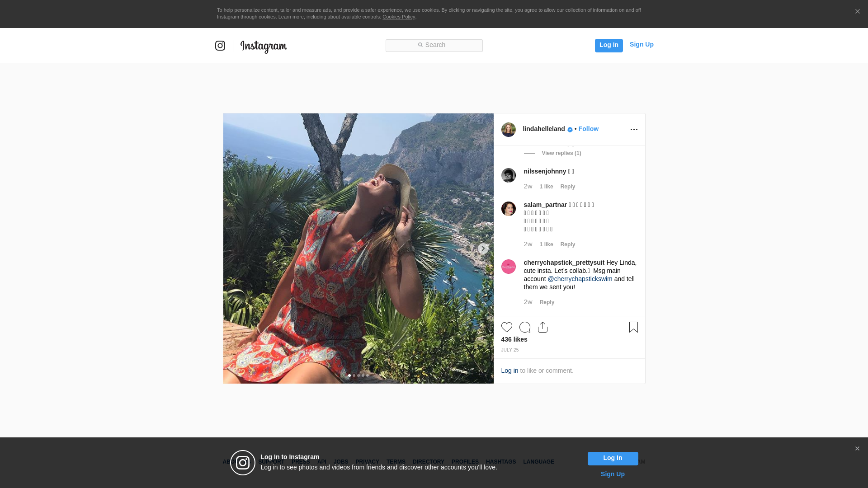Open the Cookies Policy link
The height and width of the screenshot is (488, 868).
(x=398, y=17)
